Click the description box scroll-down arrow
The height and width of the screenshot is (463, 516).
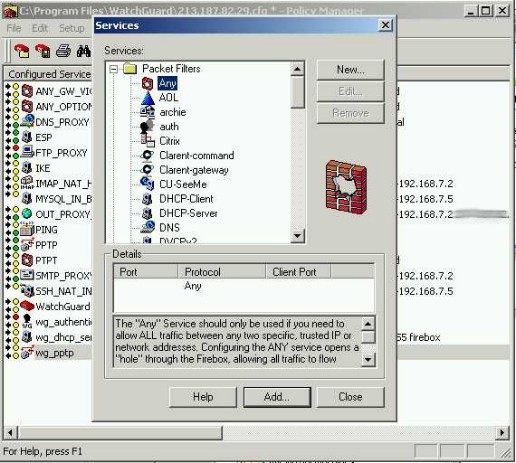click(368, 359)
